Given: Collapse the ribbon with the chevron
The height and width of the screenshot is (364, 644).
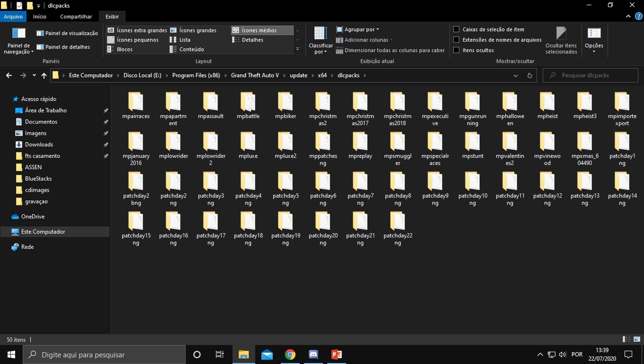Looking at the screenshot, I should pos(628,17).
